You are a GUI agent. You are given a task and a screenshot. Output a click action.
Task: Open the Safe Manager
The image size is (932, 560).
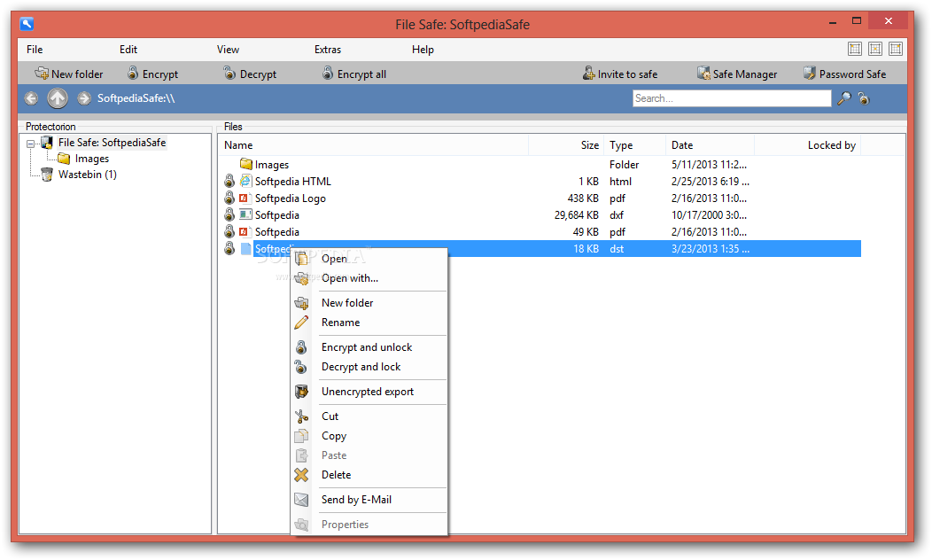(737, 74)
